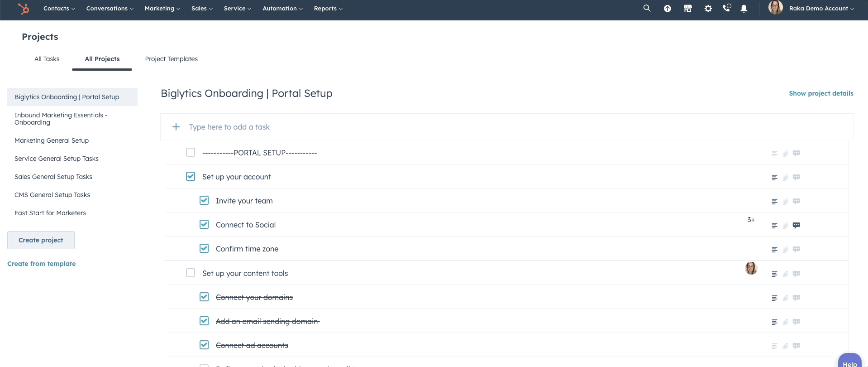Open comments for Connect to Social

tap(796, 225)
